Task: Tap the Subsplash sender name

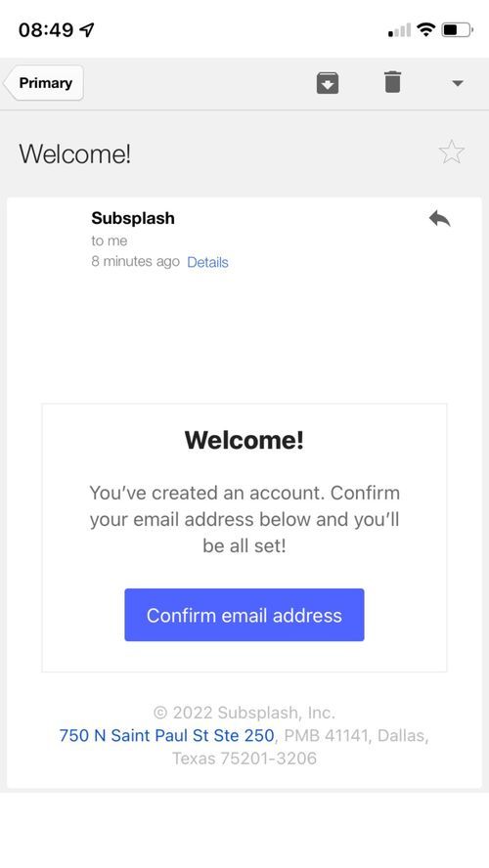Action: pyautogui.click(x=133, y=218)
